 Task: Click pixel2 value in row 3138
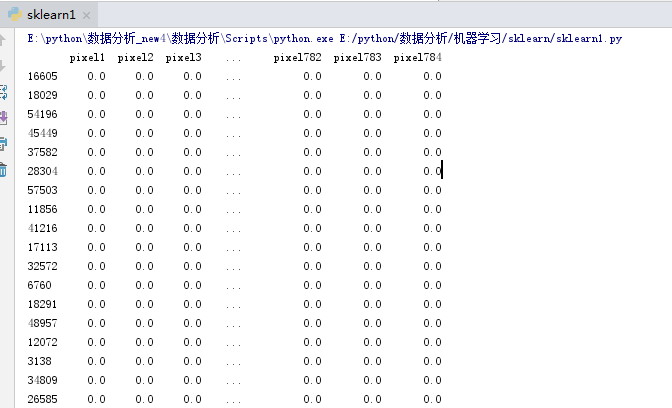[x=144, y=361]
